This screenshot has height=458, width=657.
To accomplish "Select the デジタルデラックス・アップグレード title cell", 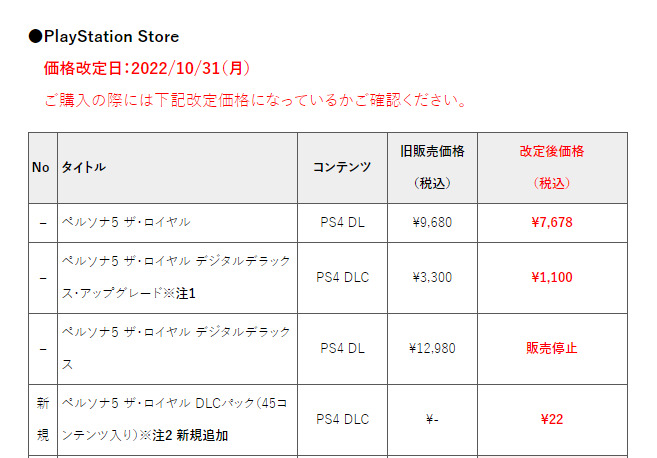I will tap(176, 277).
